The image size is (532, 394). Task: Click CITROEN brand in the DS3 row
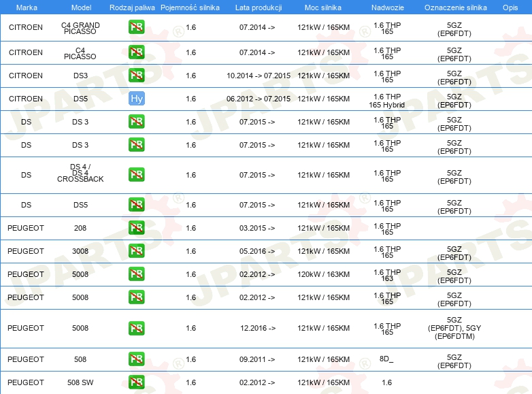click(x=26, y=76)
